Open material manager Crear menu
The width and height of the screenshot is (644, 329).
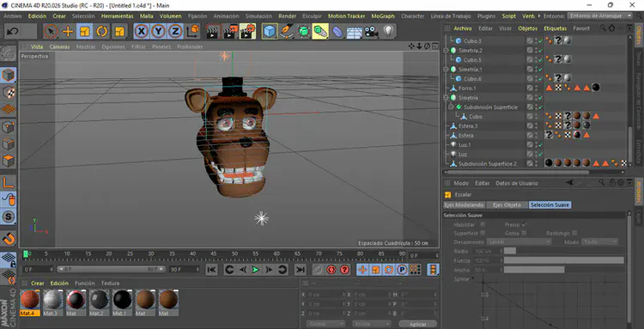38,283
